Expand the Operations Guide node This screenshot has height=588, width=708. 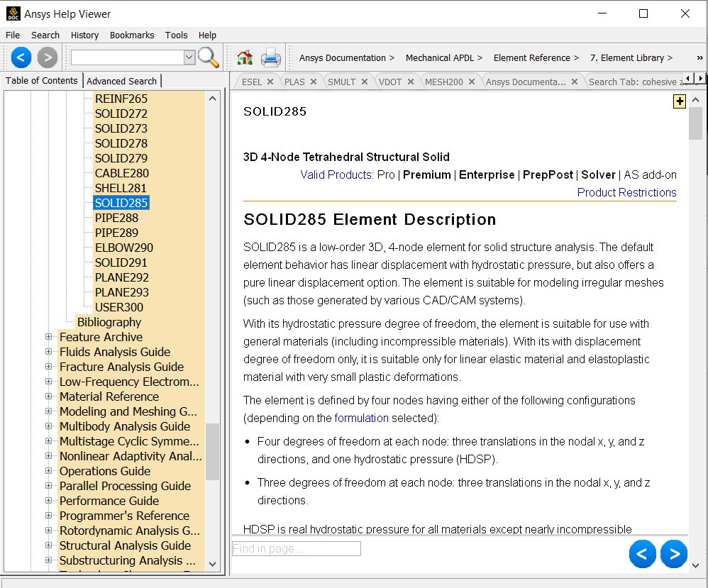(48, 471)
